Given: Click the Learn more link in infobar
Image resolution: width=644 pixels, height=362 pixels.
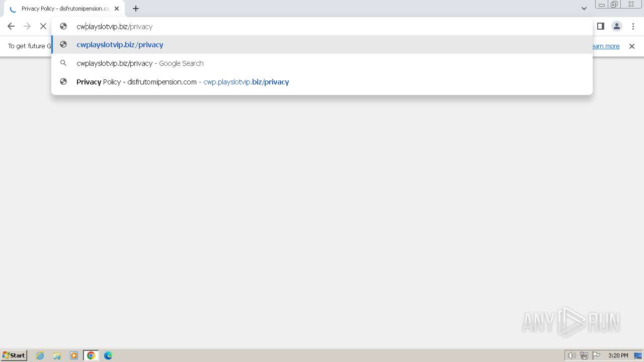Looking at the screenshot, I should tap(606, 46).
